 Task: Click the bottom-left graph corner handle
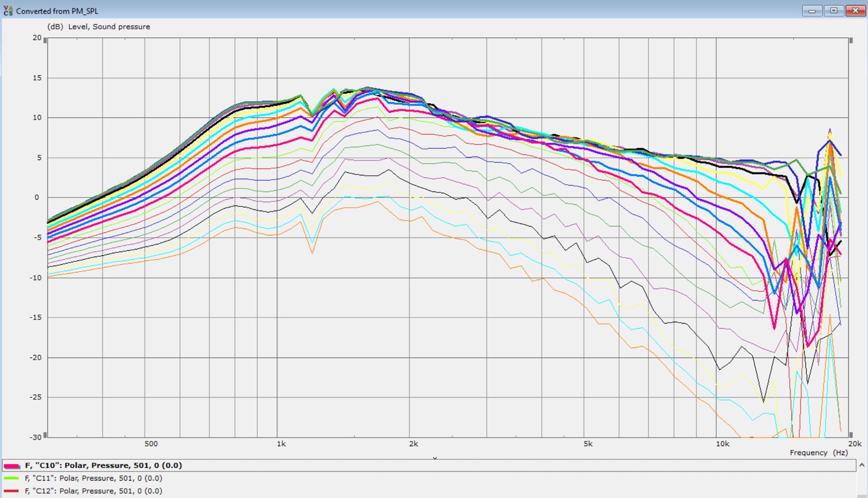(45, 435)
